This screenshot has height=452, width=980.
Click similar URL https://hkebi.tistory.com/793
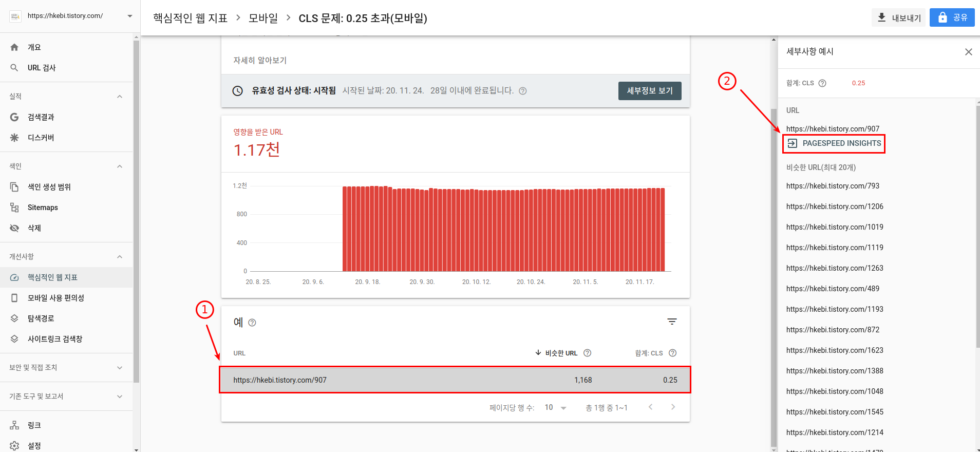[x=833, y=186]
